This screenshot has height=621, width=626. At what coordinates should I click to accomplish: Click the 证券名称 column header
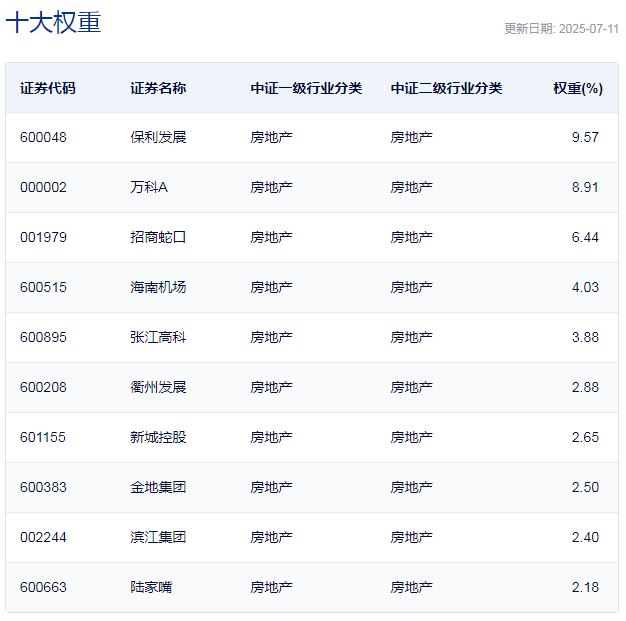[158, 88]
